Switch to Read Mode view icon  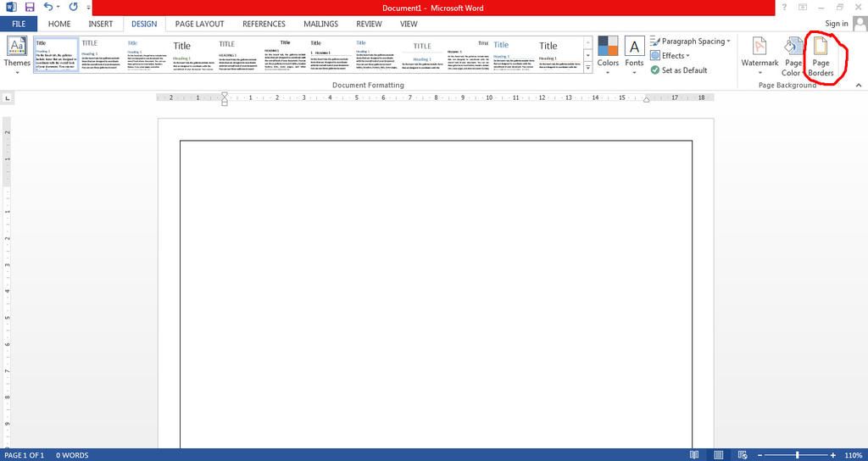694,455
